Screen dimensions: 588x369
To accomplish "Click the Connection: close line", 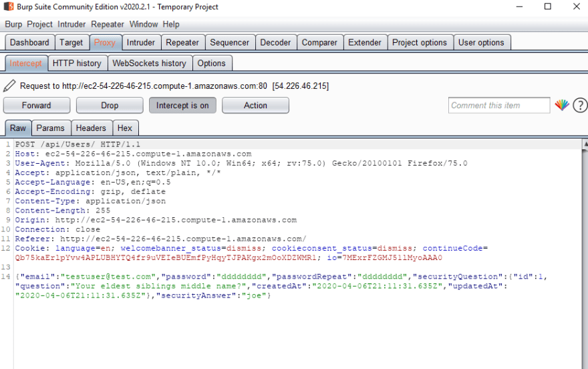I will [x=57, y=229].
